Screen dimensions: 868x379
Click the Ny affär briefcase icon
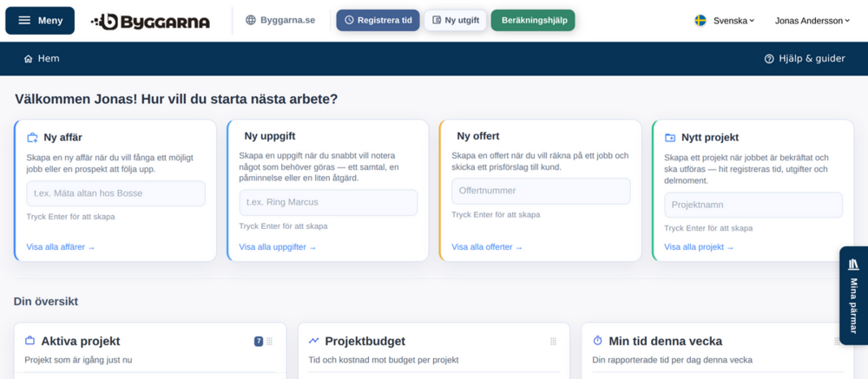point(32,138)
